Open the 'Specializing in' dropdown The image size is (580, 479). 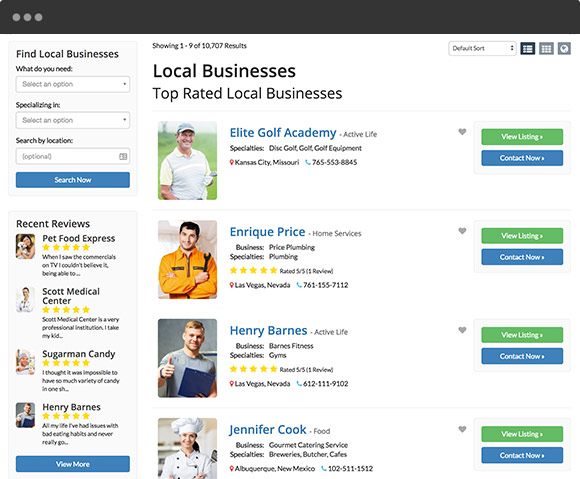(73, 120)
